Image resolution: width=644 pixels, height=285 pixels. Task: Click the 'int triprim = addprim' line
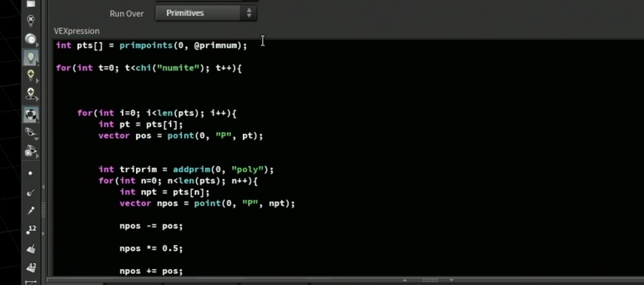click(x=186, y=170)
